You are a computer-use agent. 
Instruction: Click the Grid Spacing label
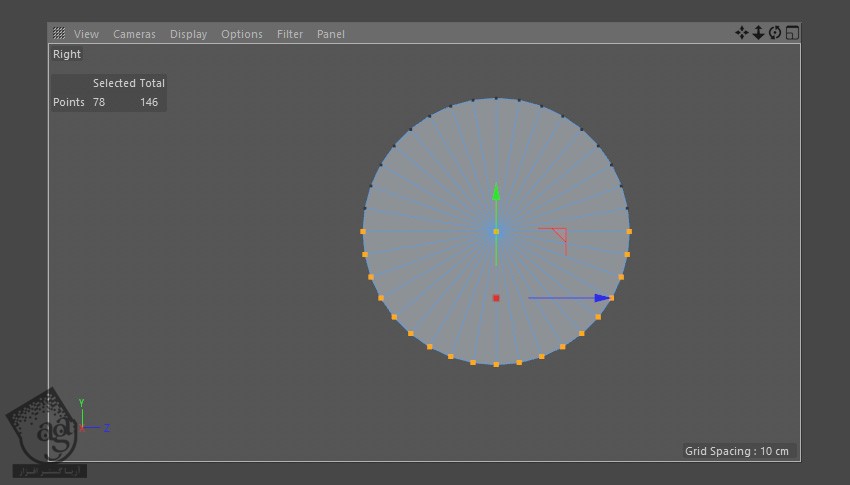click(736, 451)
